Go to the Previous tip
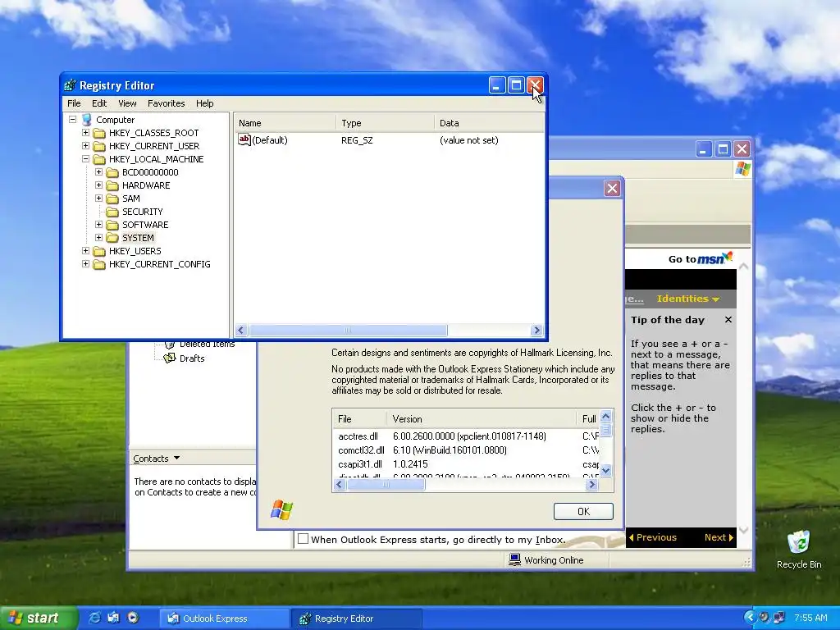The width and height of the screenshot is (840, 630). coord(652,537)
